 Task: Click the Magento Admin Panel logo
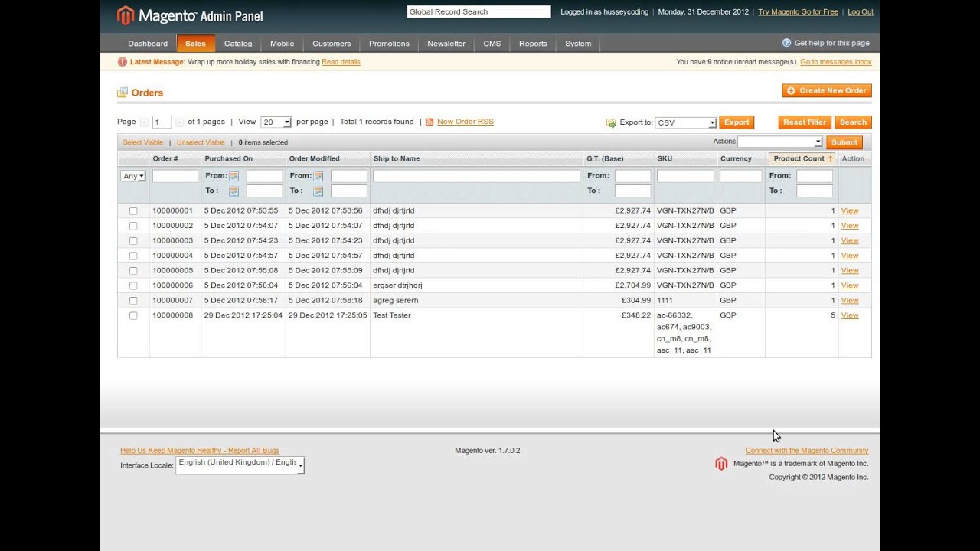190,15
